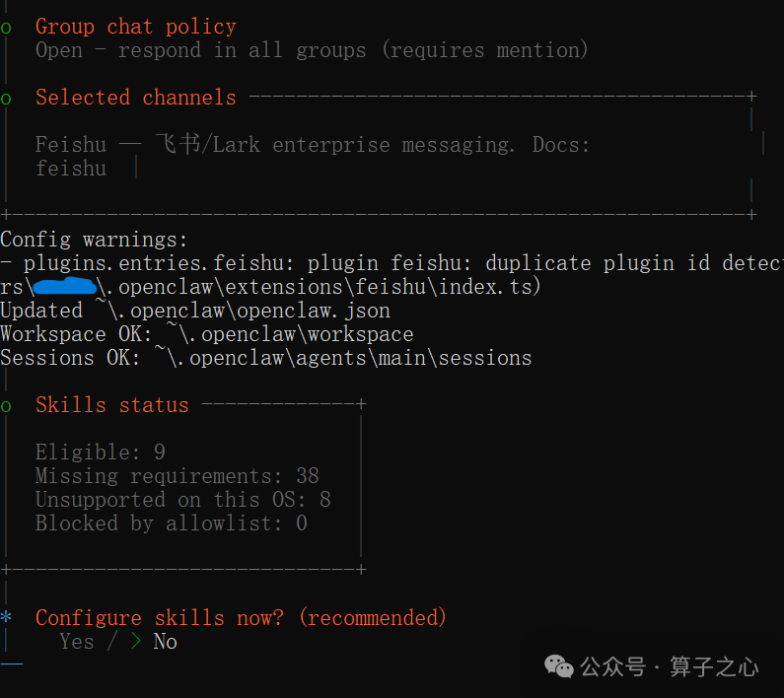
Task: Click 'Open - respond in all groups' text
Action: click(x=200, y=50)
